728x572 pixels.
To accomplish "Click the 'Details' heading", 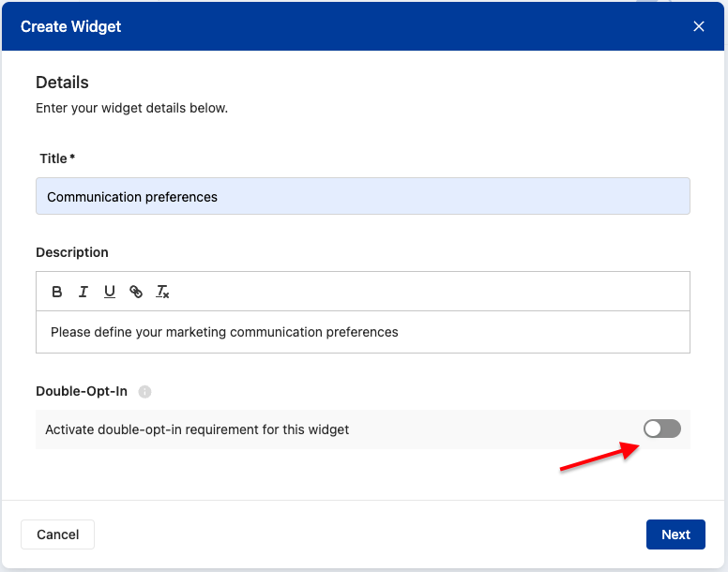I will [62, 83].
